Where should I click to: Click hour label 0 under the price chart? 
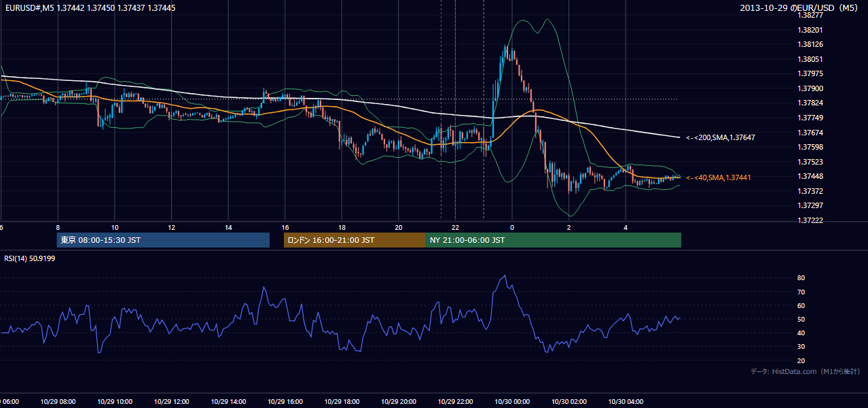512,227
